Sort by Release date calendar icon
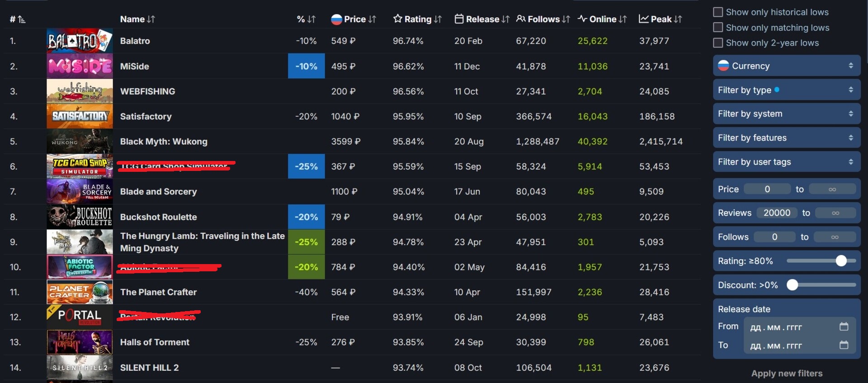The width and height of the screenshot is (868, 383). pyautogui.click(x=459, y=19)
